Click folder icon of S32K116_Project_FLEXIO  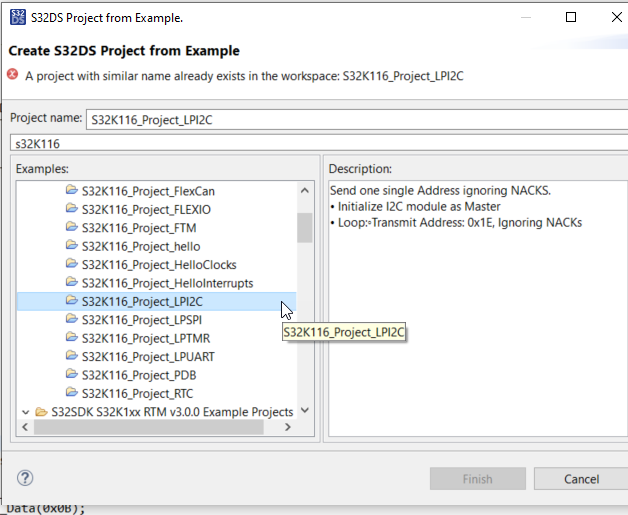coord(72,208)
